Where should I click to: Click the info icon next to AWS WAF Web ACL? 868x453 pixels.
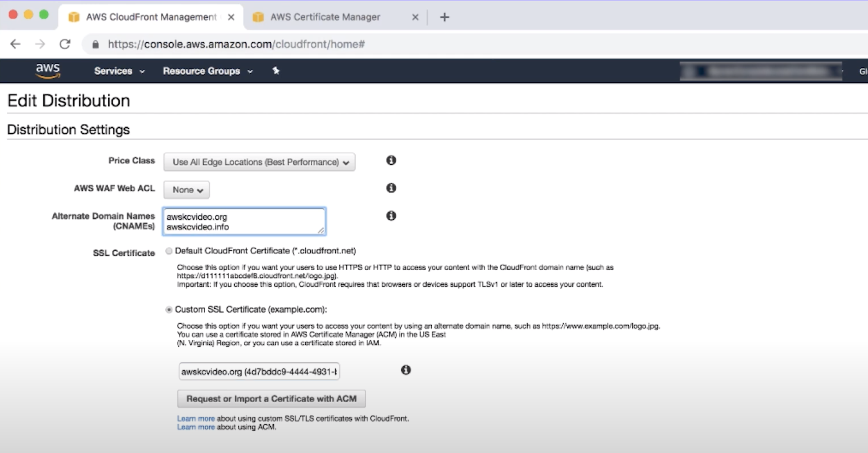coord(391,188)
